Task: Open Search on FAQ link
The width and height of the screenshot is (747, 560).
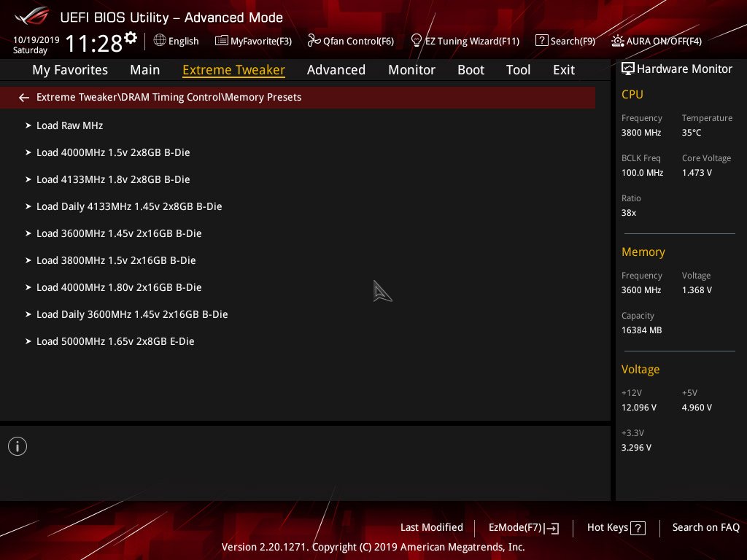Action: coord(705,528)
